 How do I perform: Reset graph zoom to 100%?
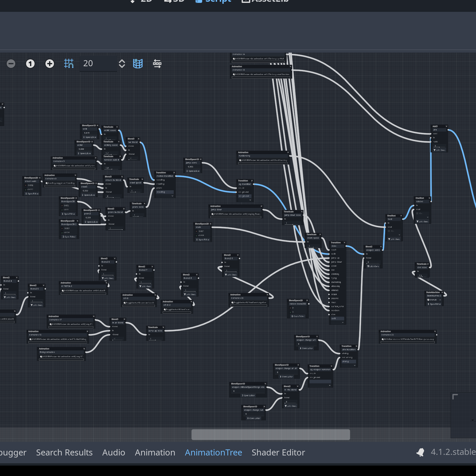pos(30,64)
